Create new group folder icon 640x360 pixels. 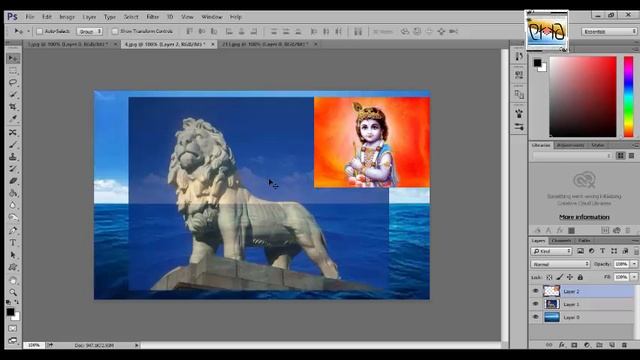tap(599, 345)
